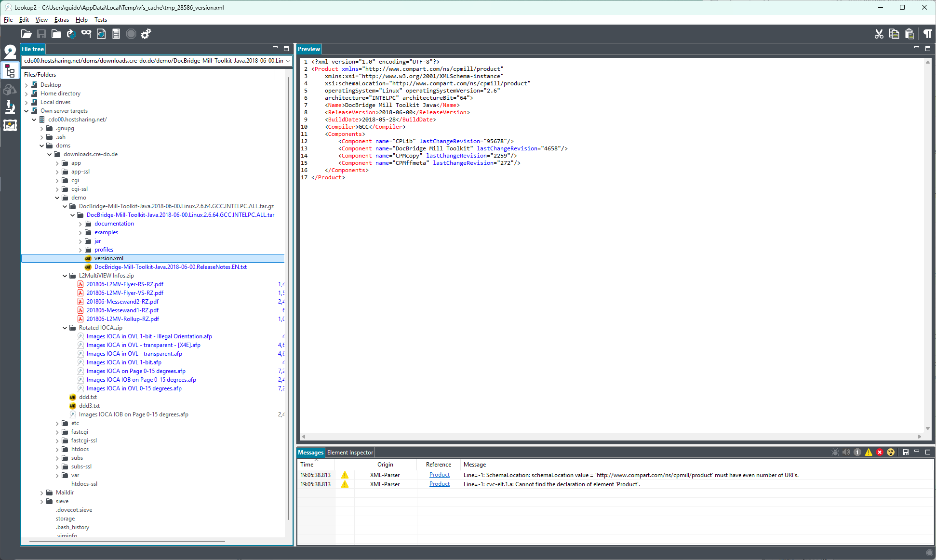Image resolution: width=936 pixels, height=560 pixels.
Task: Expand the htdocs folder
Action: pyautogui.click(x=57, y=449)
